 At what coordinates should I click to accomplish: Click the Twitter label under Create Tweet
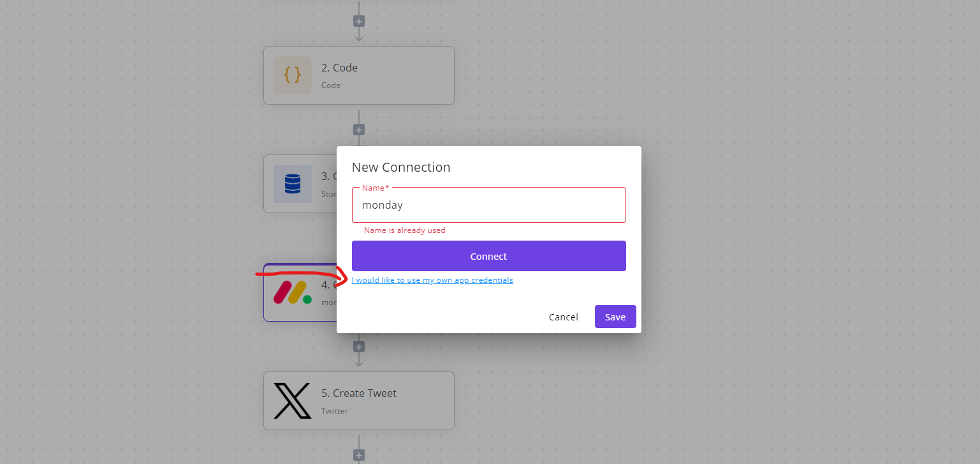(x=335, y=411)
